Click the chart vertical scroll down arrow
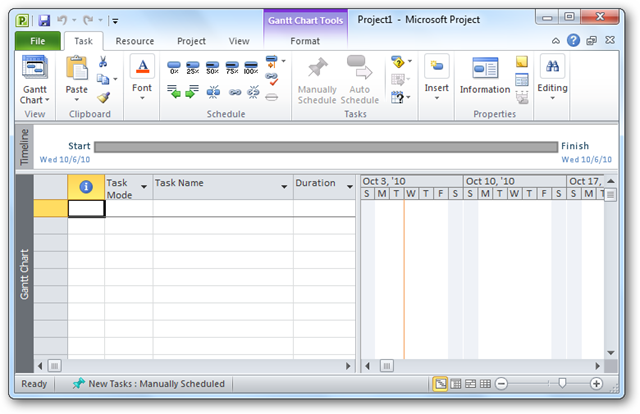 click(x=611, y=353)
